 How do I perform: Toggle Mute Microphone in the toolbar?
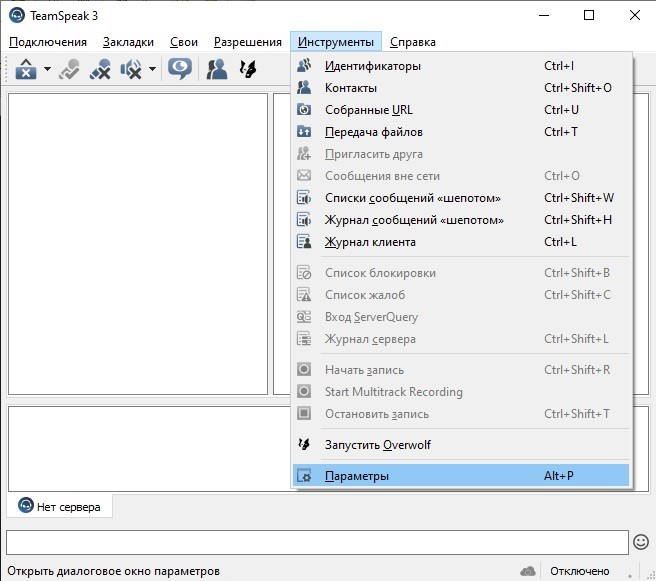(x=100, y=69)
